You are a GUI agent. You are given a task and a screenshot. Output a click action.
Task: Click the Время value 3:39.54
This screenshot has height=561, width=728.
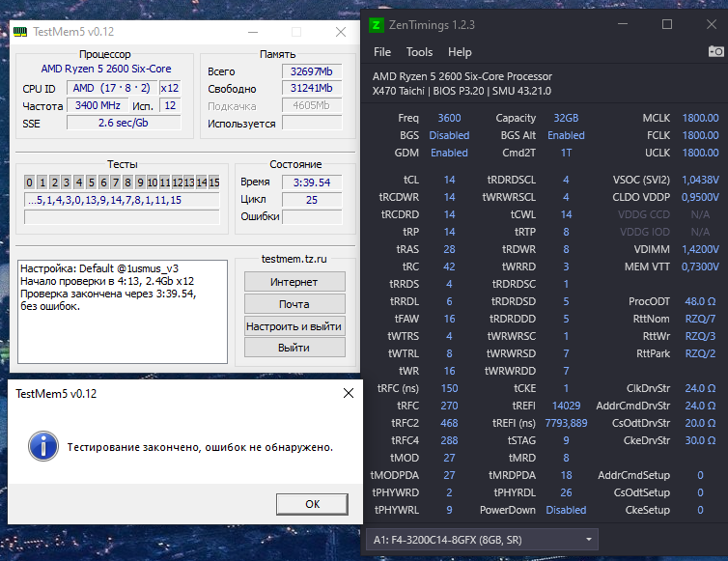coord(312,182)
